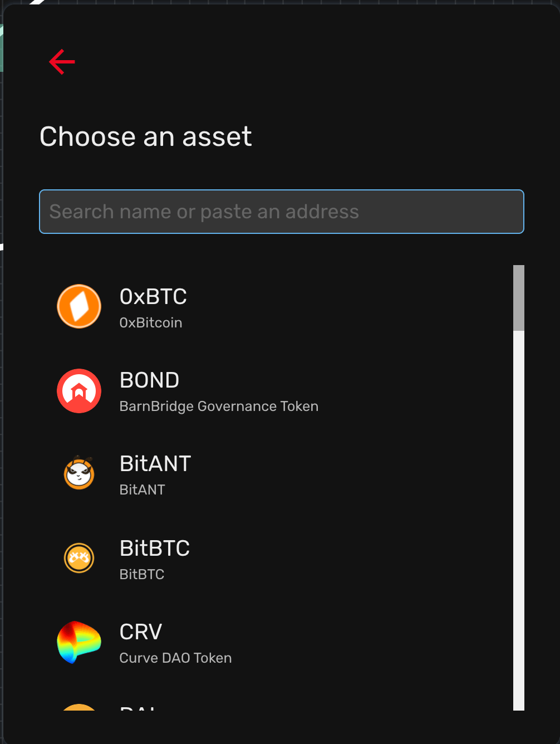
Task: Click the Curve DAO Token label
Action: pyautogui.click(x=175, y=658)
